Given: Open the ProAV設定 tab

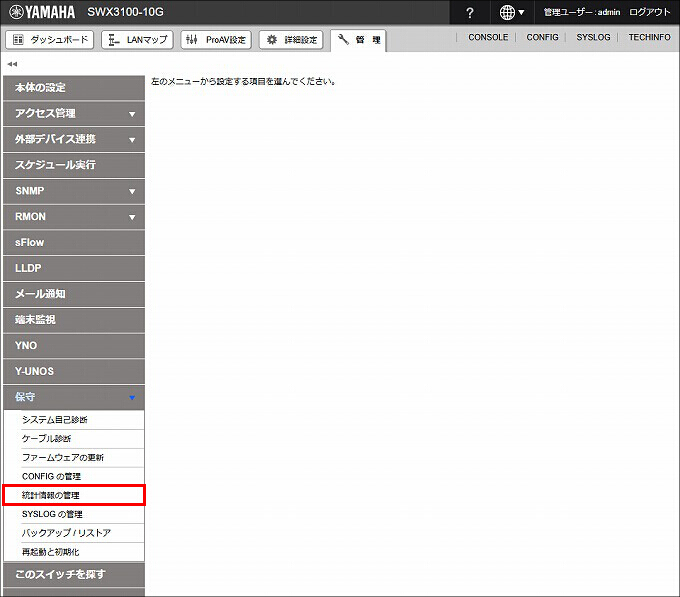Looking at the screenshot, I should (x=216, y=39).
